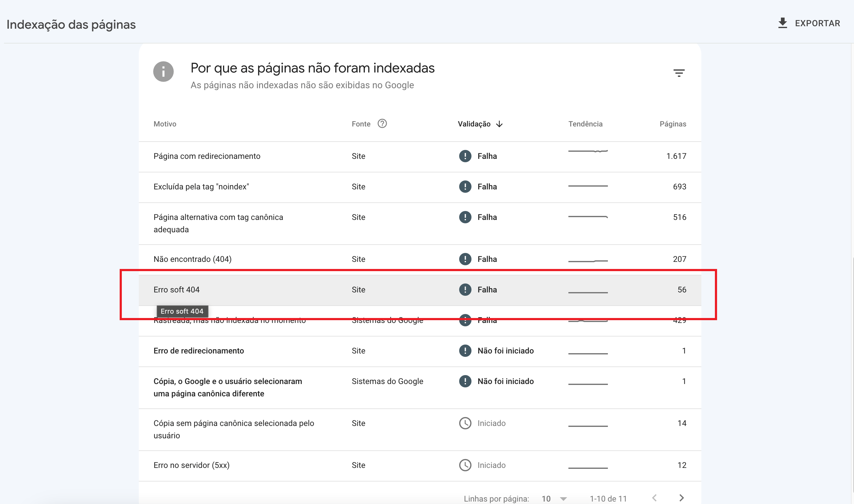Click clock icon in Cópia sem página canônica row
Image resolution: width=854 pixels, height=504 pixels.
click(465, 423)
